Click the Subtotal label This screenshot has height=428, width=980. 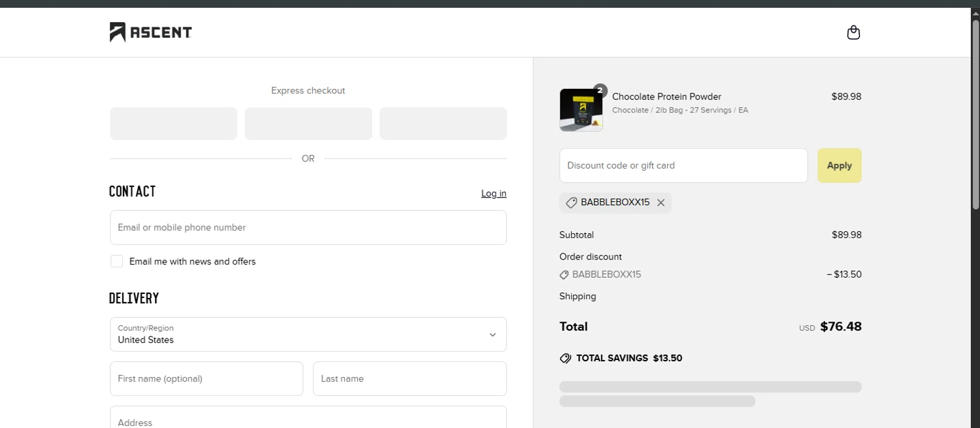point(576,235)
